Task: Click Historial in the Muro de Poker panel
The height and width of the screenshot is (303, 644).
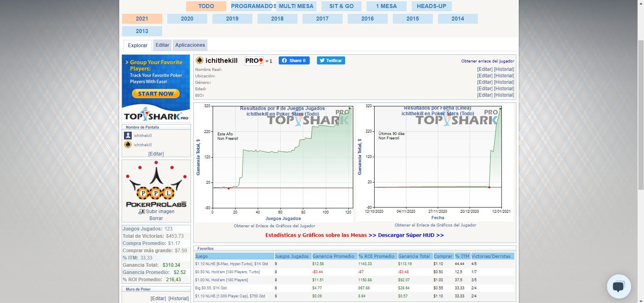Action: 178,299
